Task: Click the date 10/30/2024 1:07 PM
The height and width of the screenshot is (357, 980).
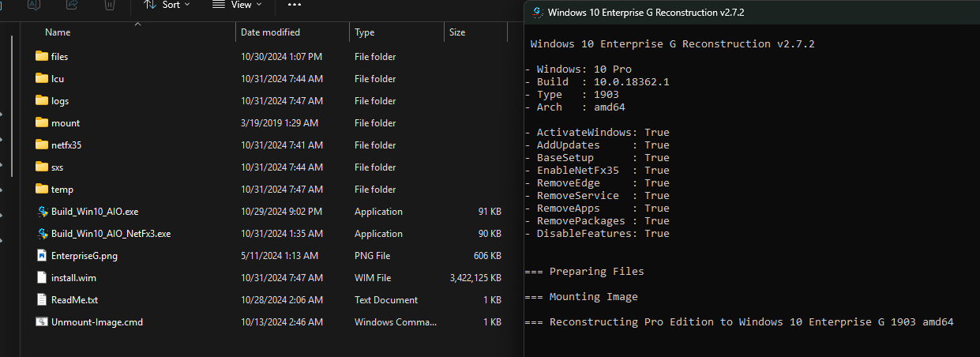Action: [282, 57]
